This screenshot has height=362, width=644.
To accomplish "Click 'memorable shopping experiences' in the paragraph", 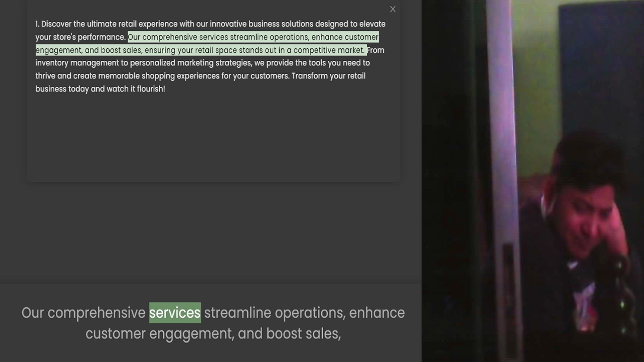I will [159, 76].
